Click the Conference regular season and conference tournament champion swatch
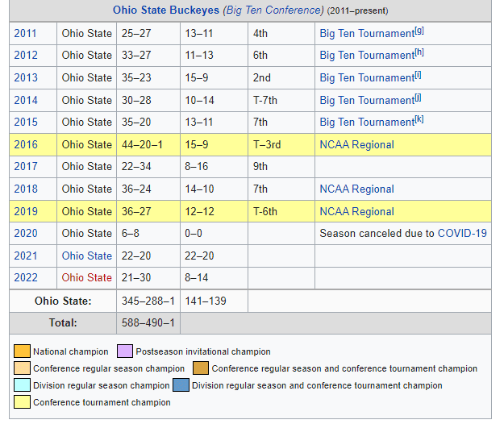 (x=201, y=368)
